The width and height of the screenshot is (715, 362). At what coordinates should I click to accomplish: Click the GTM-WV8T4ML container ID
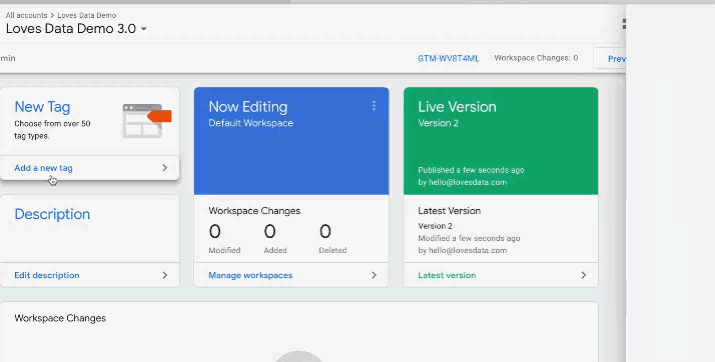[x=448, y=58]
